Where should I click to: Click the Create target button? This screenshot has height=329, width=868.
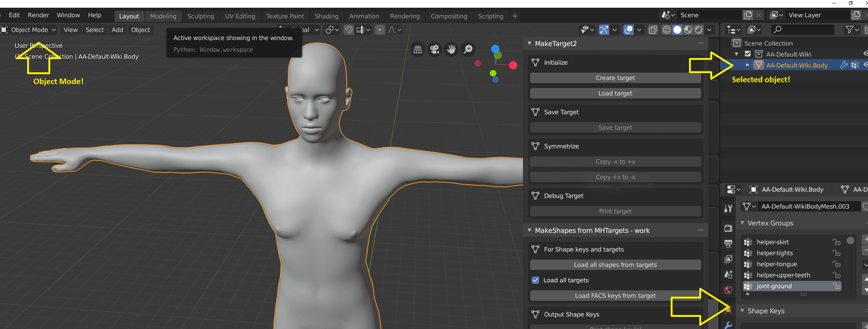coord(615,78)
